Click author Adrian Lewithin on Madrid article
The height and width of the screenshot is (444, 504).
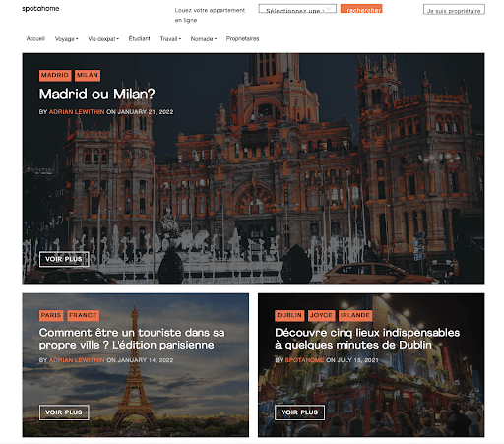77,112
